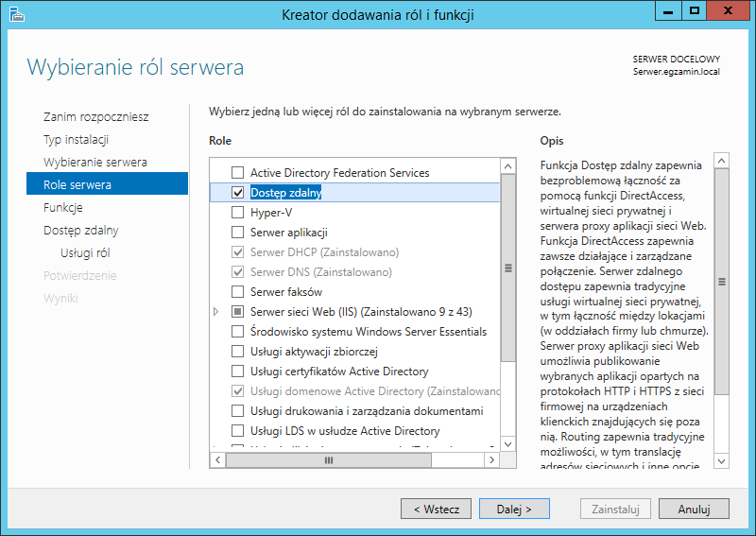Select the Serwer DHCP (Zainstalowano) row
756x536 pixels.
[x=324, y=252]
